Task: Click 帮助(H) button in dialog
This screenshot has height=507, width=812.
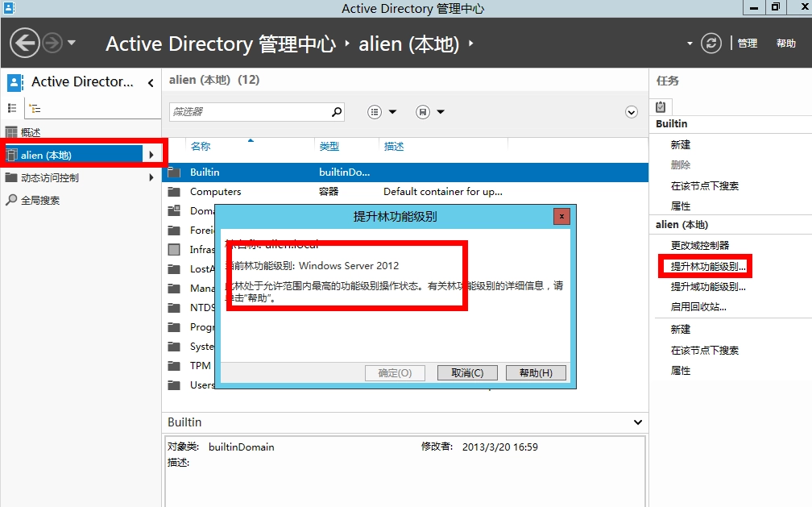Action: point(536,373)
